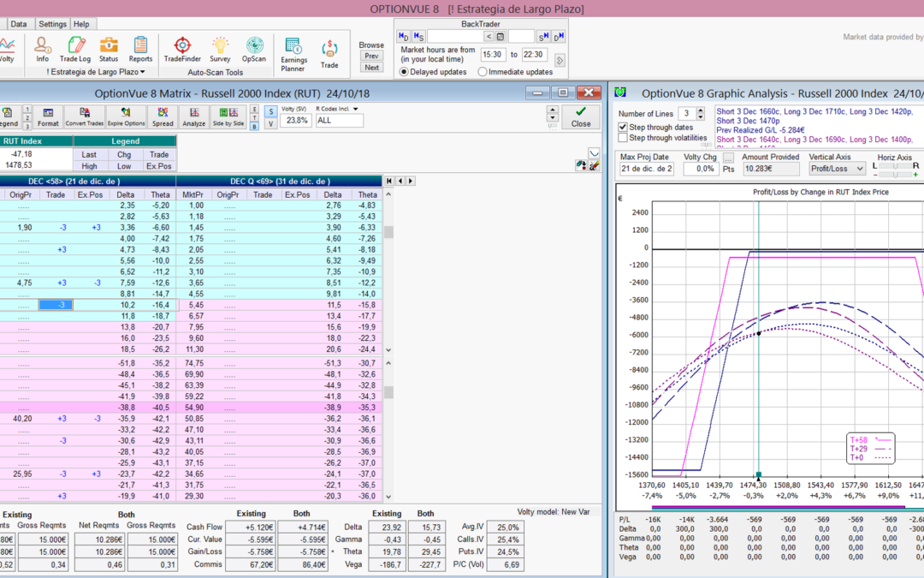The width and height of the screenshot is (924, 578).
Task: Open the Format tool in Matrix toolbar
Action: [x=48, y=116]
